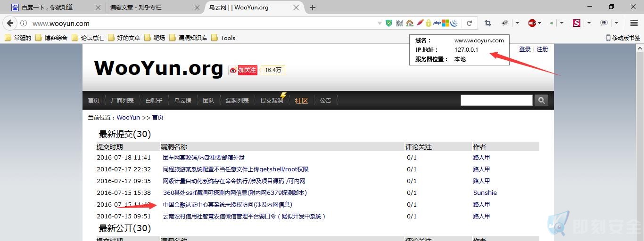This screenshot has height=241, width=644.
Task: Click the Firebug bug icon
Action: coord(505,23)
